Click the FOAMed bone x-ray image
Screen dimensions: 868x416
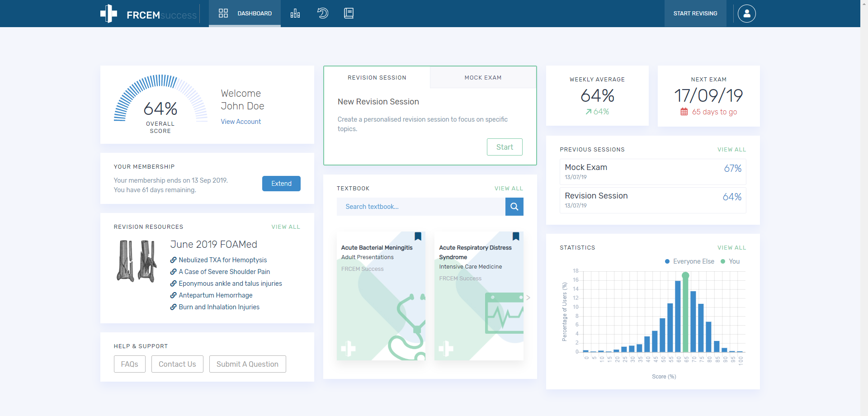point(137,261)
